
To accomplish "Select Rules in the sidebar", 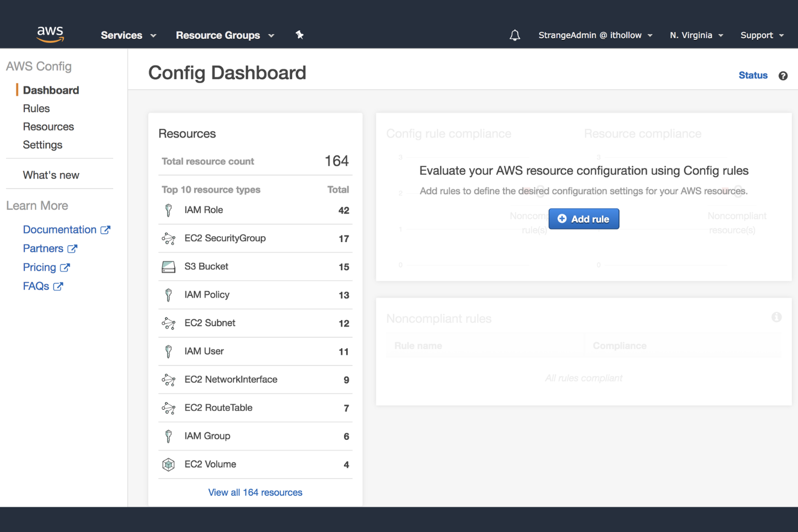I will point(36,108).
